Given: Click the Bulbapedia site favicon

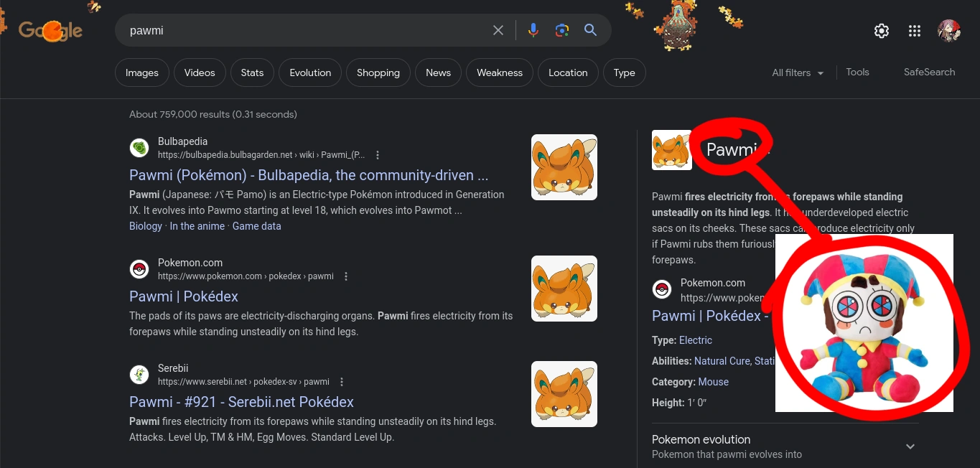Looking at the screenshot, I should (x=139, y=147).
